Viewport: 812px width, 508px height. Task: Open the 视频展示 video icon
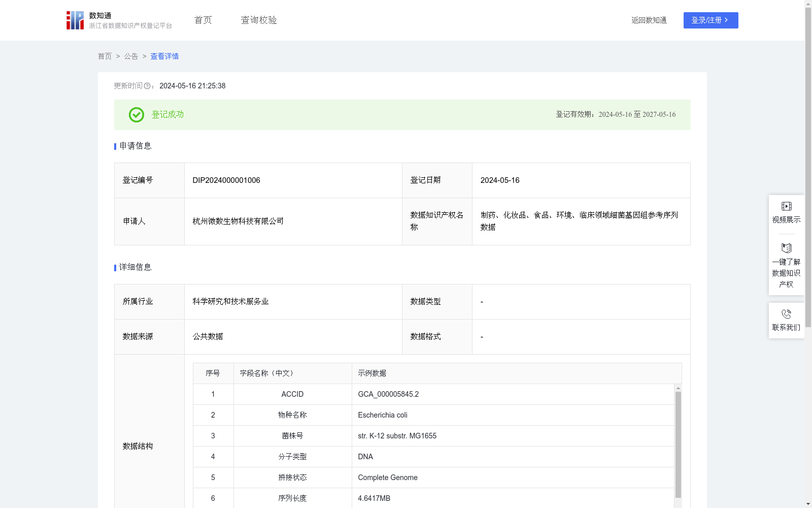point(786,206)
